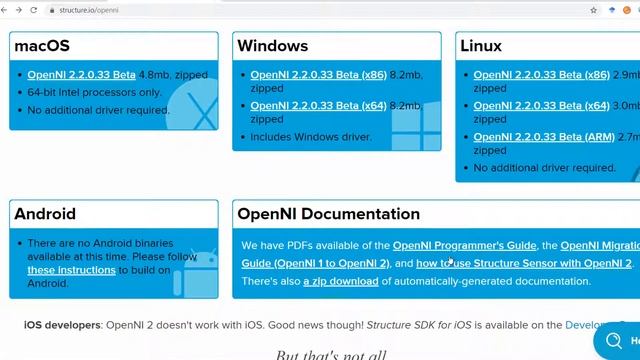Click the padlock icon in the address bar
Viewport: 640px width, 360px height.
52,10
